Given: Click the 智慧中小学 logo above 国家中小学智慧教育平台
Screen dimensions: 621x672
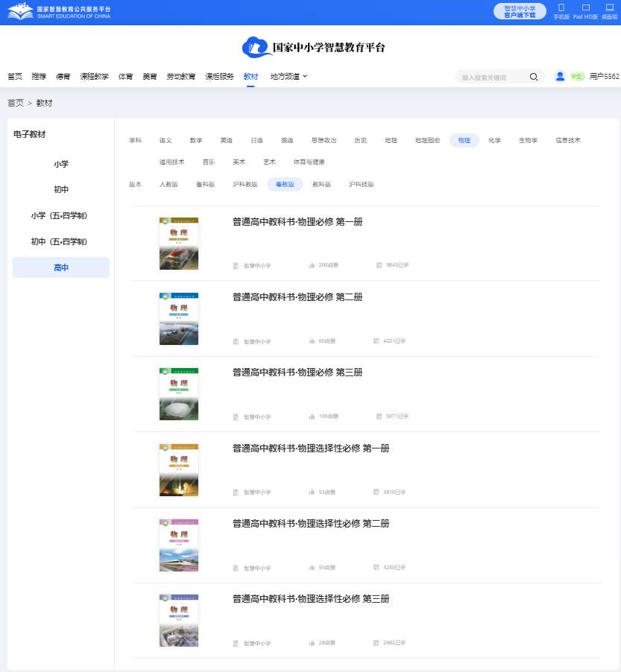Looking at the screenshot, I should click(253, 46).
